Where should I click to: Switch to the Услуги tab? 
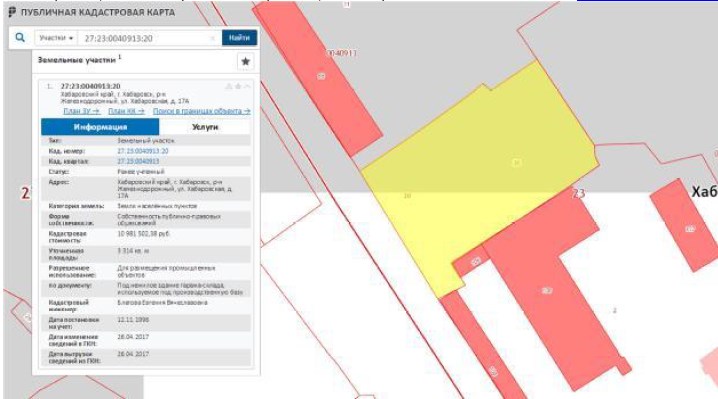[205, 127]
